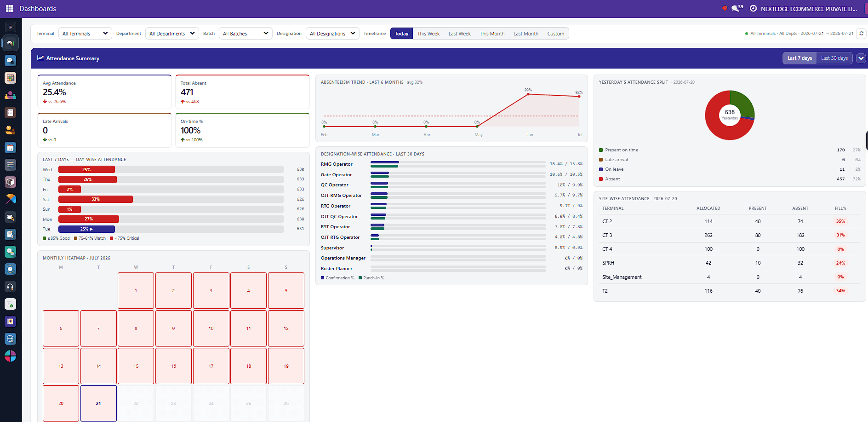This screenshot has width=868, height=422.
Task: Select the This Week timeframe tab
Action: point(428,34)
